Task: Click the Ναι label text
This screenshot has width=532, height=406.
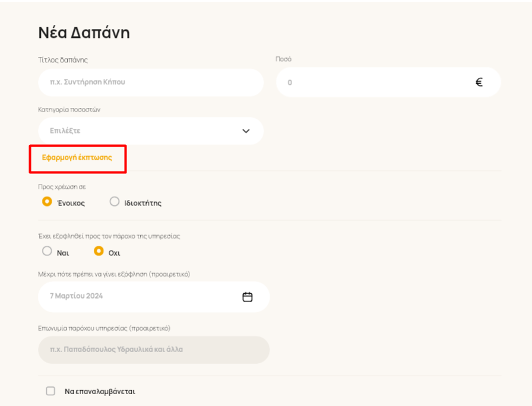Action: [x=63, y=253]
